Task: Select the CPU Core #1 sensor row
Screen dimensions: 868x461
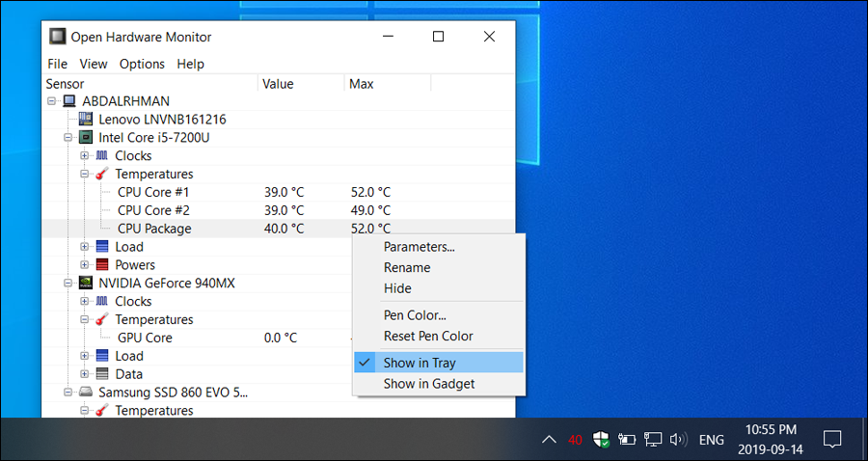Action: click(x=278, y=192)
